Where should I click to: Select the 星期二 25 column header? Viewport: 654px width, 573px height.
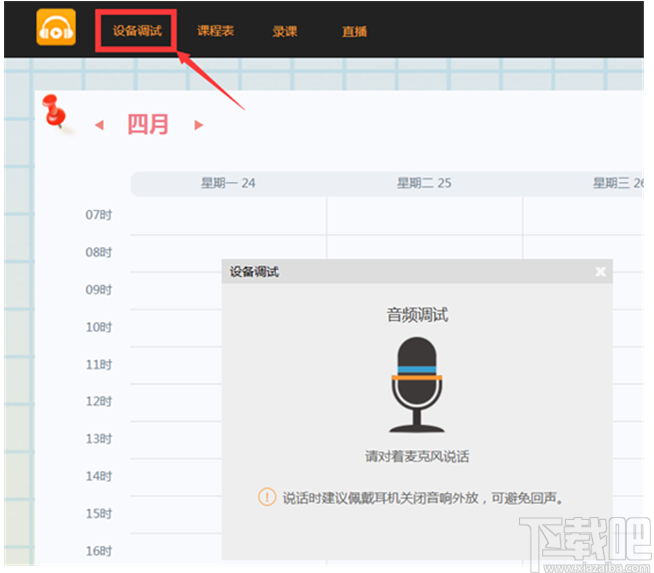(424, 183)
